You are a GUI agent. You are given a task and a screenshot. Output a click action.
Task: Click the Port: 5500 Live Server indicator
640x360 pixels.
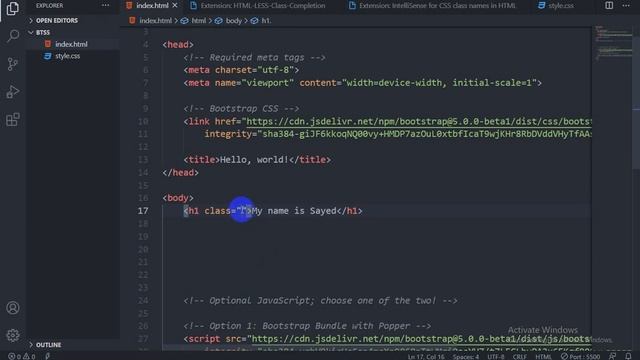pos(580,356)
